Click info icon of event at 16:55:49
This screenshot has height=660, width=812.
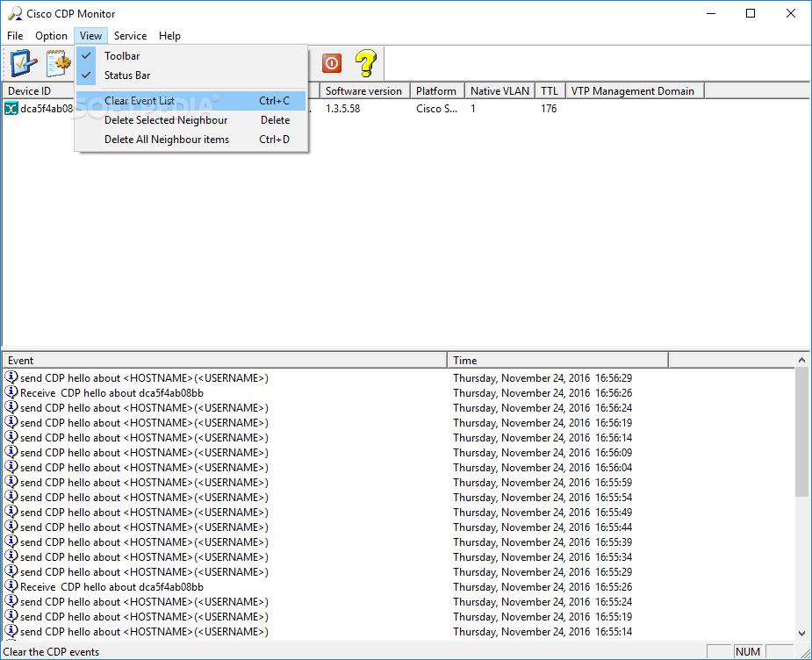coord(11,512)
